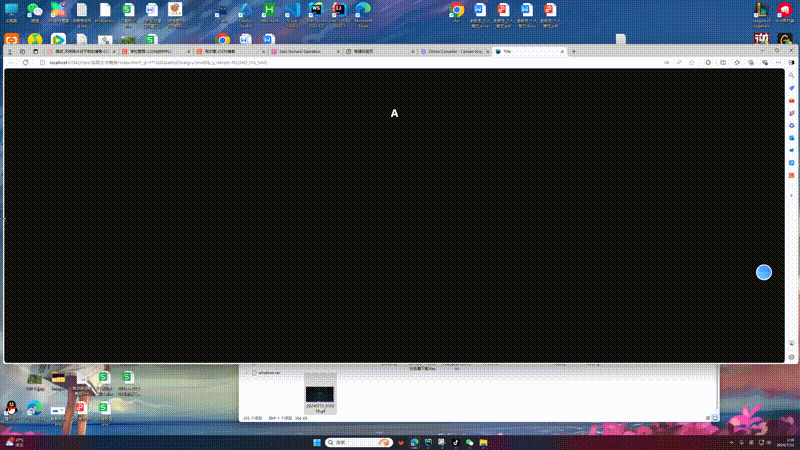Add this page to favorites star
This screenshot has width=800, height=450.
point(691,63)
